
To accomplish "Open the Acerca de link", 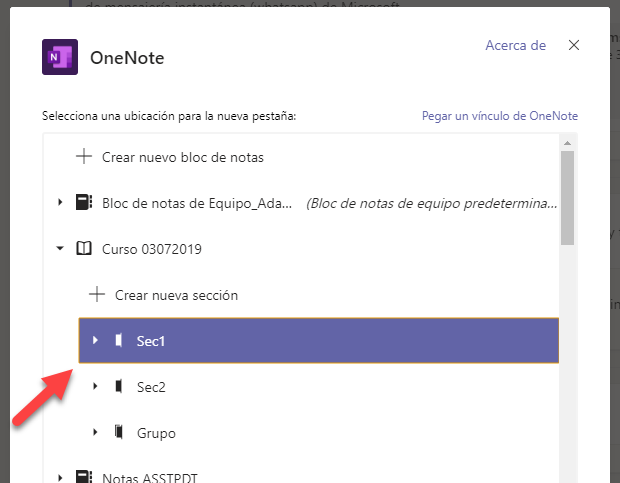I will [x=516, y=45].
